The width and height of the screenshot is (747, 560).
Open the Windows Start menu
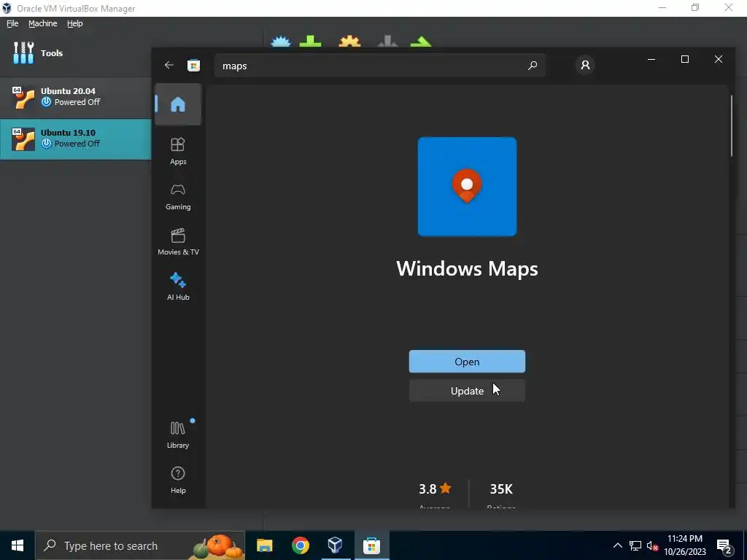18,545
